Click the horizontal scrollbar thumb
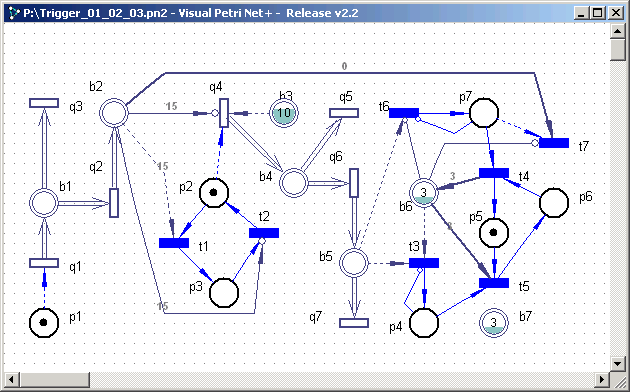630x392 pixels. pyautogui.click(x=55, y=379)
